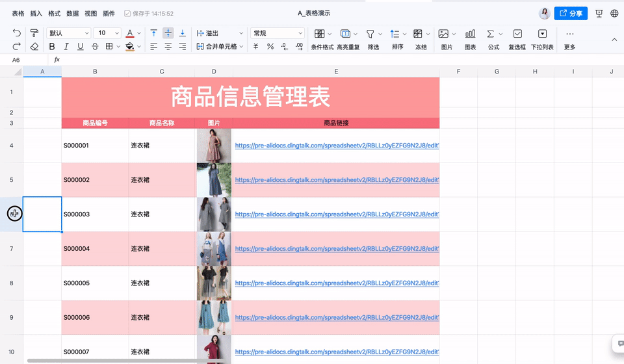Click the 高亮重复 highlight duplicates icon
This screenshot has height=364, width=624.
(345, 34)
